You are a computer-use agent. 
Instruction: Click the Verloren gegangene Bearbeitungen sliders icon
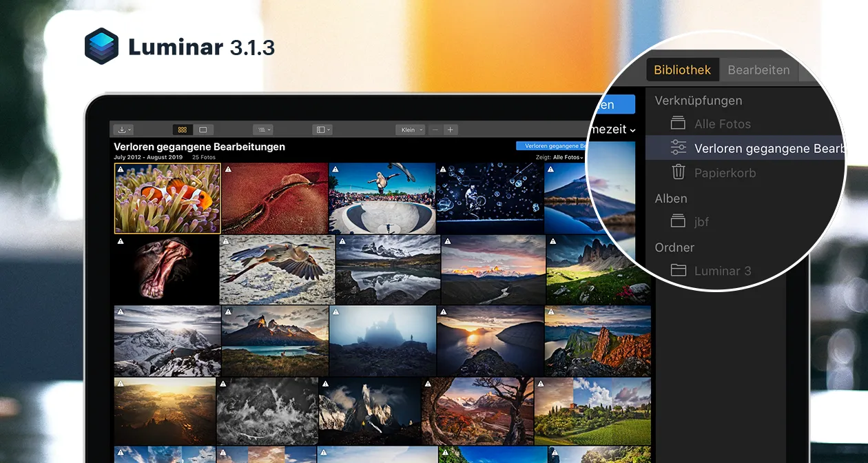pyautogui.click(x=679, y=148)
